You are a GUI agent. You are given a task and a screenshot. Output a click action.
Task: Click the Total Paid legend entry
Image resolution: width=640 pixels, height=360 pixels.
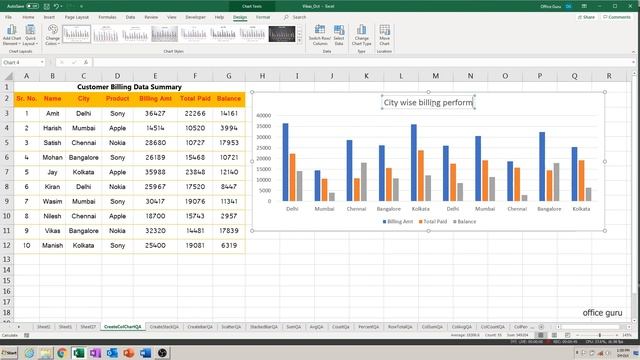[433, 222]
